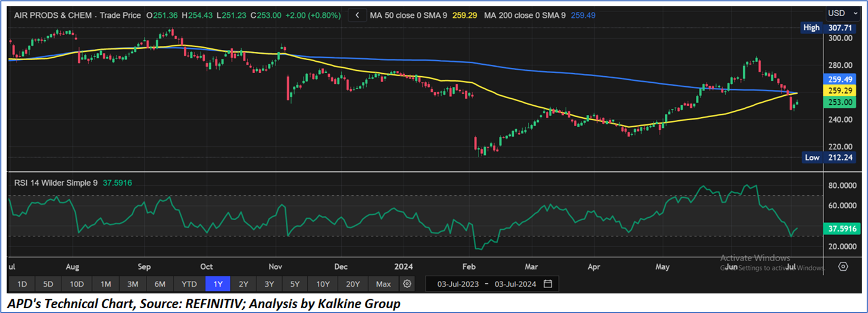Open the calendar date picker icon
The image size is (868, 313).
[548, 284]
